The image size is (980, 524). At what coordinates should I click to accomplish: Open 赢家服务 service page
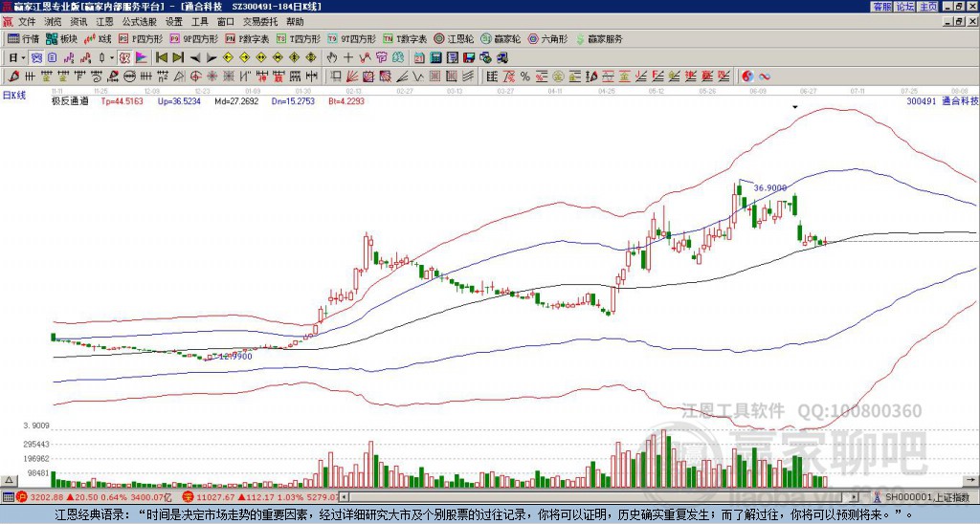point(599,38)
